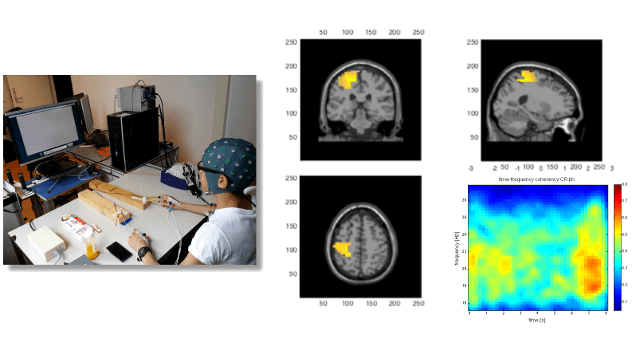Click the EEG experiment setup photo
Viewport: 640px width, 360px height.
(x=130, y=170)
